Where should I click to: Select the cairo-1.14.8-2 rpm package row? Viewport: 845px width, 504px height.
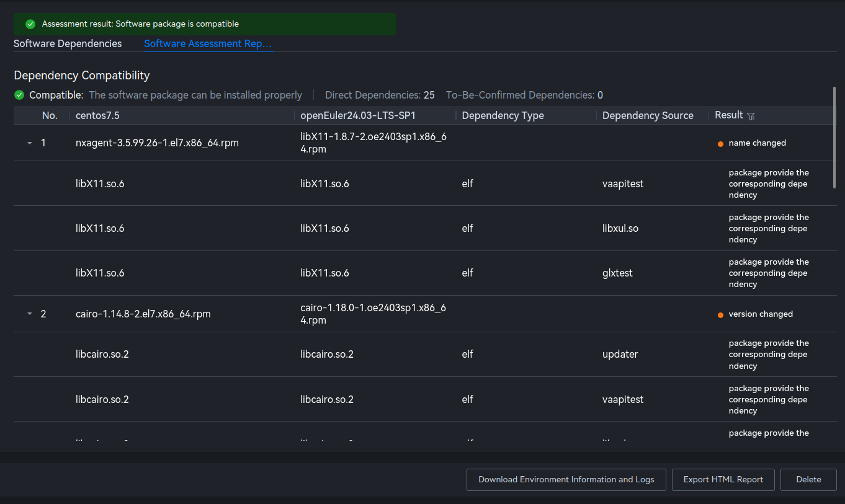coord(143,314)
